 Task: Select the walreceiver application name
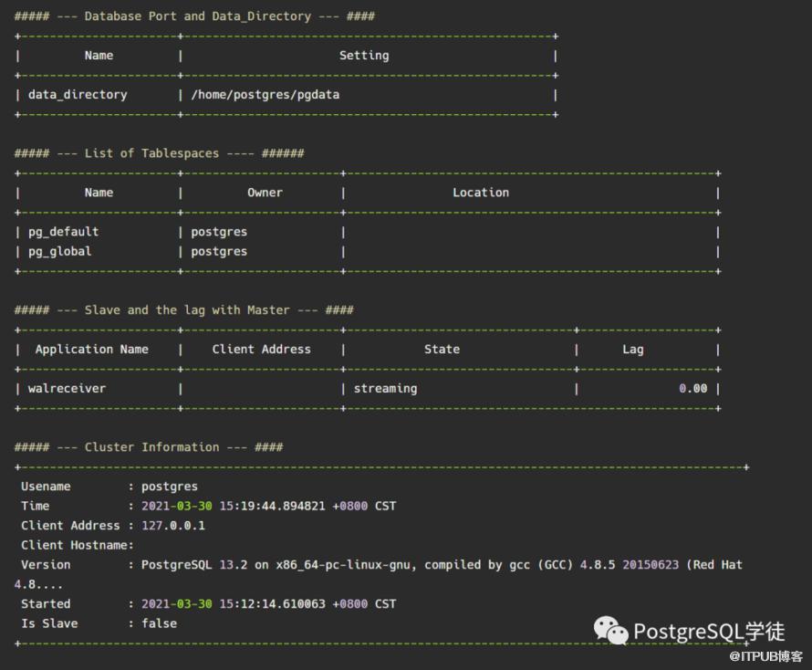[x=67, y=389]
